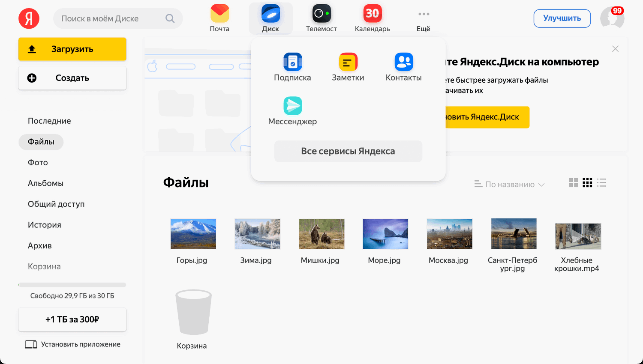Open Контакты contacts service
This screenshot has width=643, height=364.
click(404, 67)
